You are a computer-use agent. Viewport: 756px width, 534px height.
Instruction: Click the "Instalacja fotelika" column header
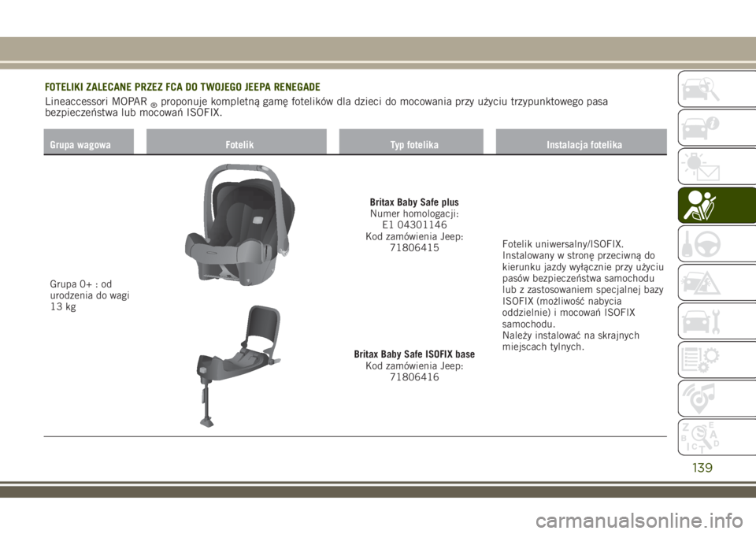tap(581, 143)
